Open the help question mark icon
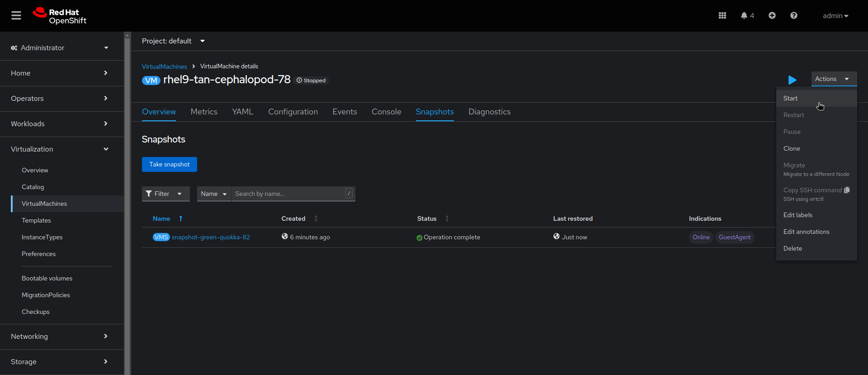Viewport: 868px width, 375px height. 794,16
